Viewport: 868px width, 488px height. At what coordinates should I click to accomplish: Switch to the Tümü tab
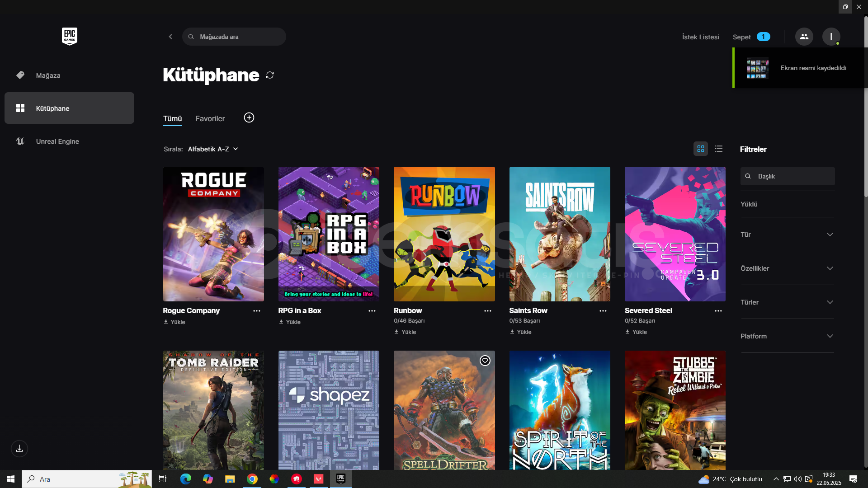[172, 118]
